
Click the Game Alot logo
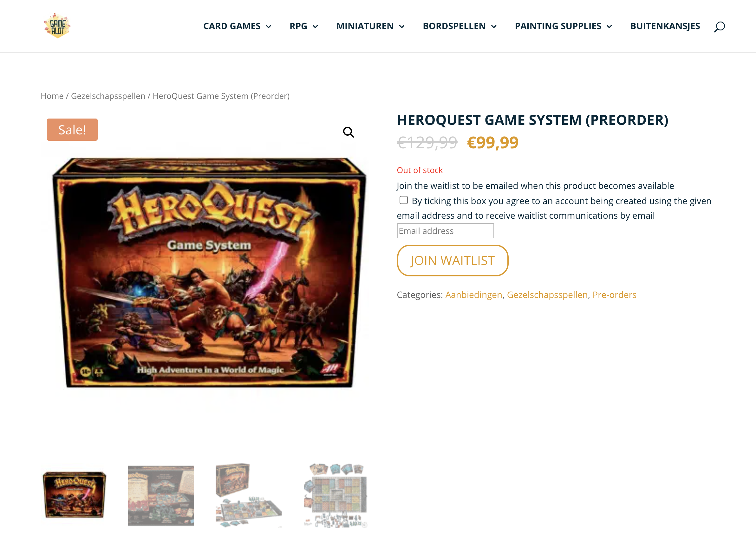point(57,26)
